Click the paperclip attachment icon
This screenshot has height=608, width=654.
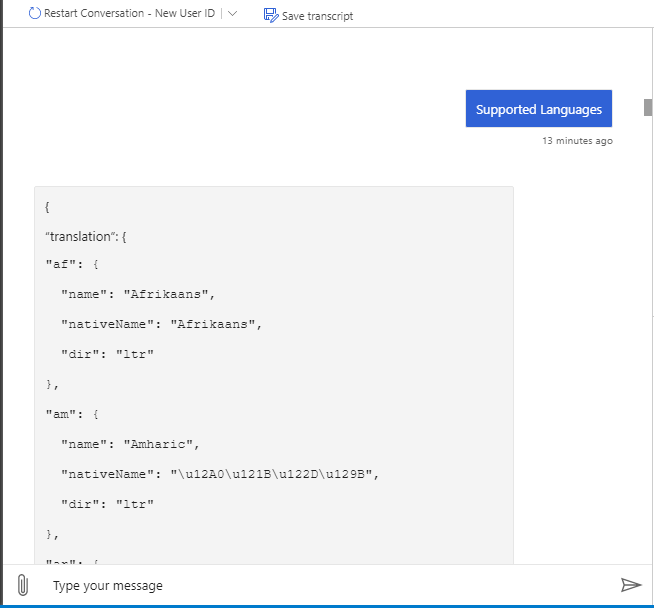(23, 585)
